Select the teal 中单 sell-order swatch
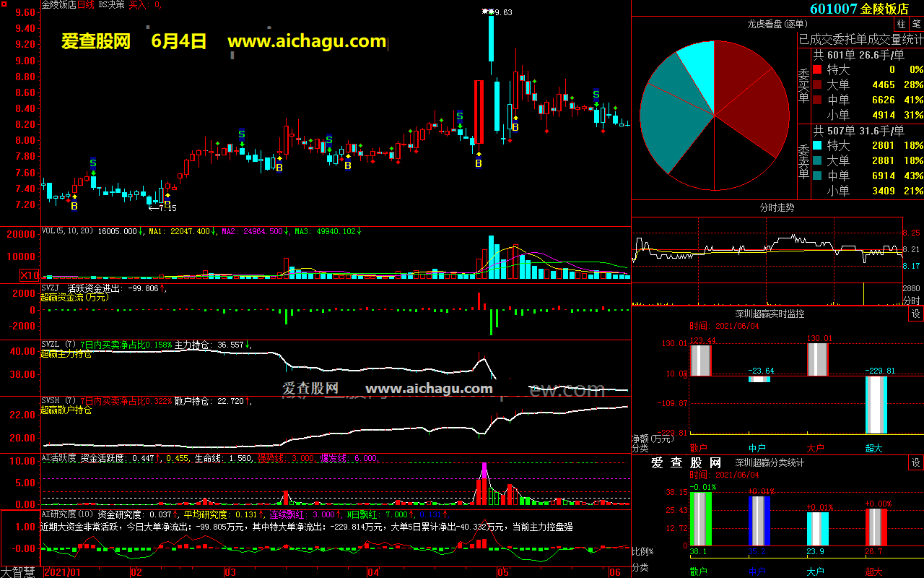Viewport: 924px width, 578px height. [x=817, y=176]
